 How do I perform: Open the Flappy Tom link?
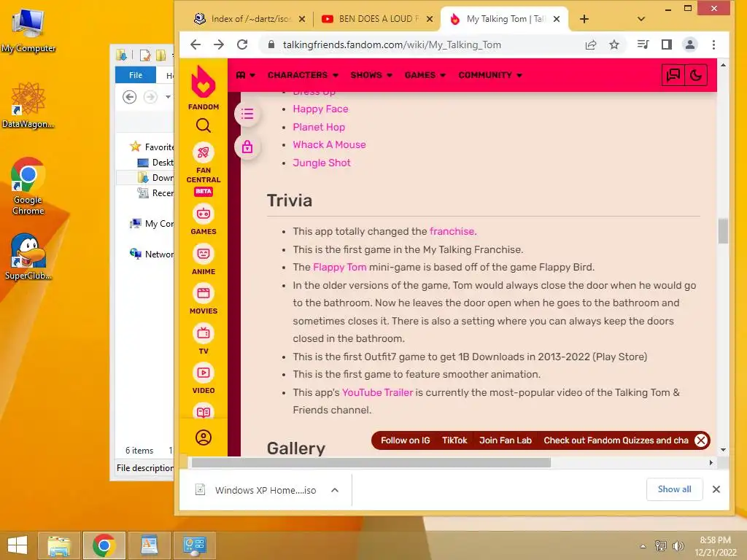click(340, 267)
